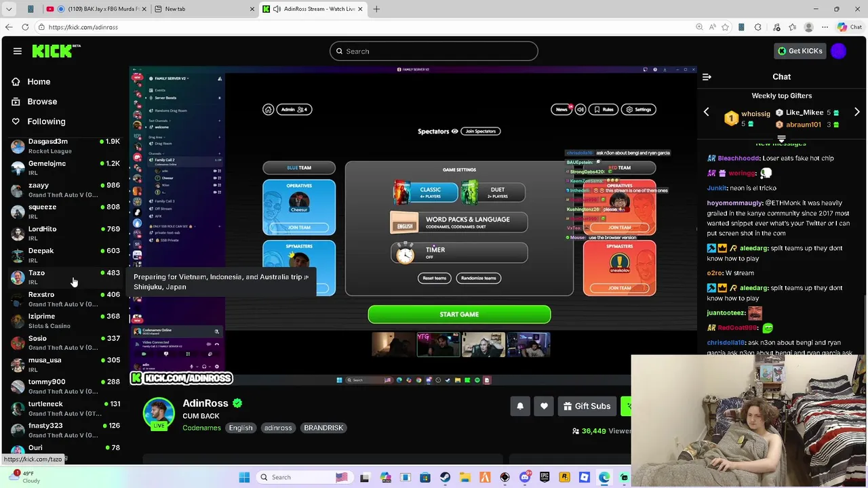Open Steam from the taskbar
Viewport: 868px width, 488px height.
click(445, 477)
